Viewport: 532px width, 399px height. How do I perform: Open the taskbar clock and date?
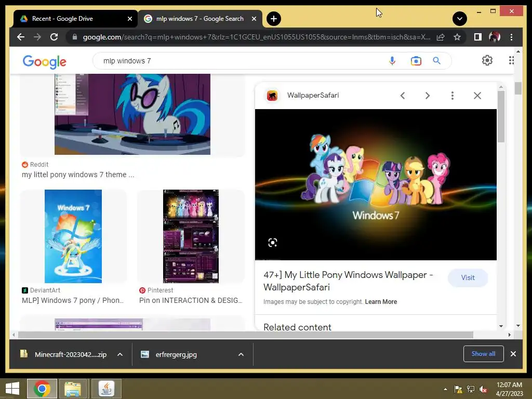click(509, 389)
